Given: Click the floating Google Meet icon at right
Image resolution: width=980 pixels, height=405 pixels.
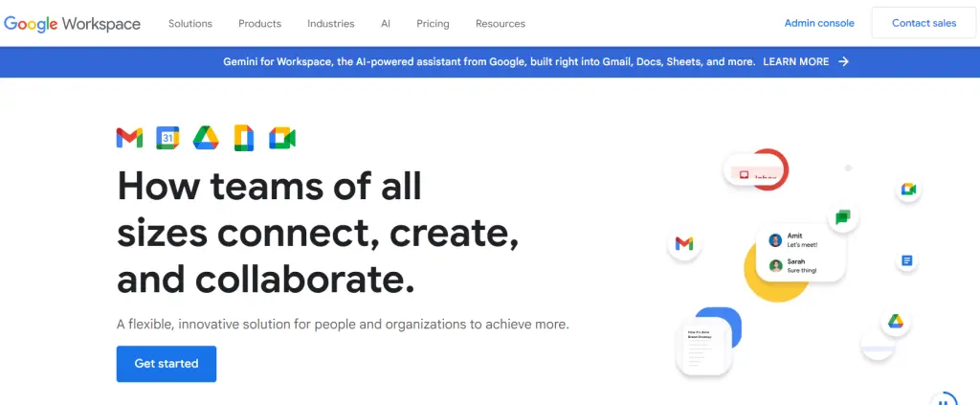Looking at the screenshot, I should click(908, 189).
